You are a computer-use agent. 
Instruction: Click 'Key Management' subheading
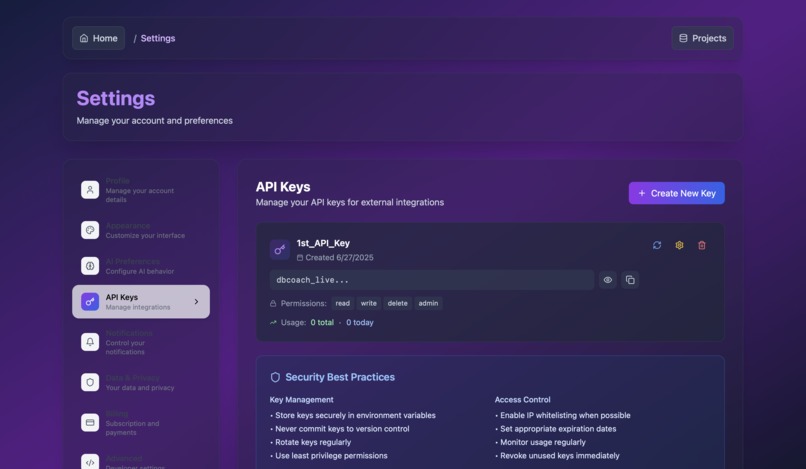tap(301, 400)
